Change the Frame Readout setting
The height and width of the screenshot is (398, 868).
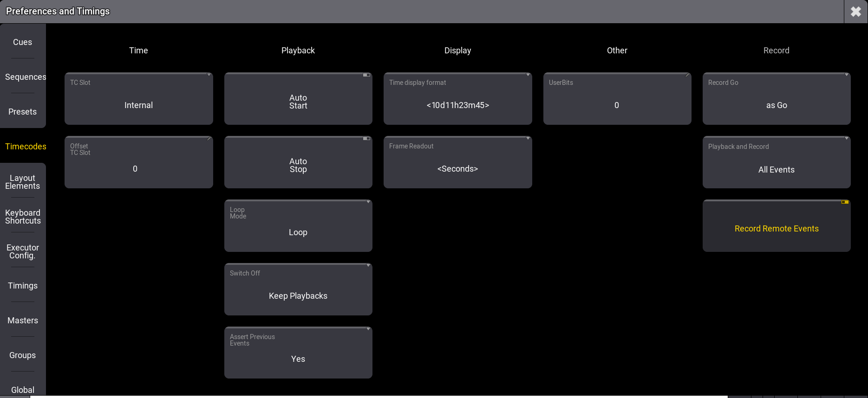point(457,162)
